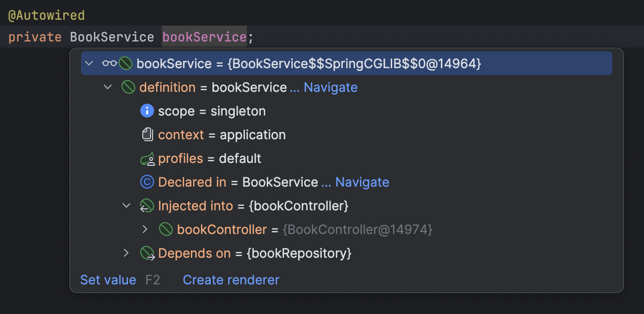Click the dependency icon next to Depends on
Viewport: 644px width, 314px height.
(x=147, y=253)
